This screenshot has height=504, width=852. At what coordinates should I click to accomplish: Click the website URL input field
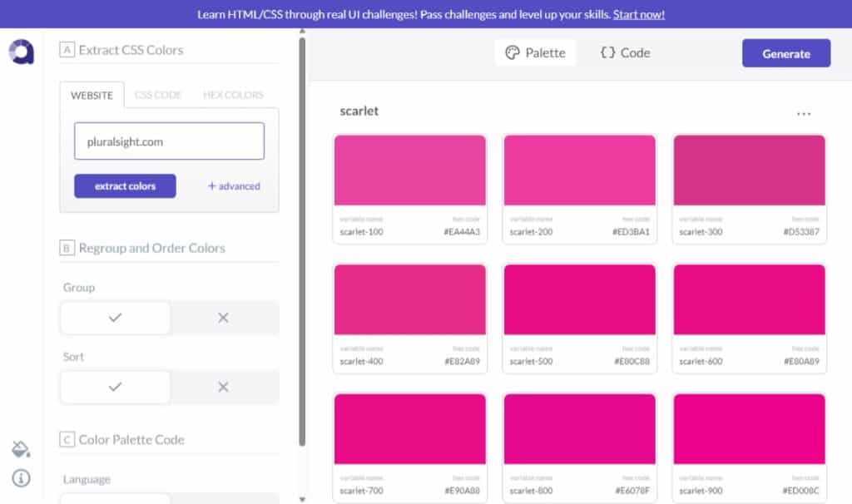pyautogui.click(x=169, y=141)
